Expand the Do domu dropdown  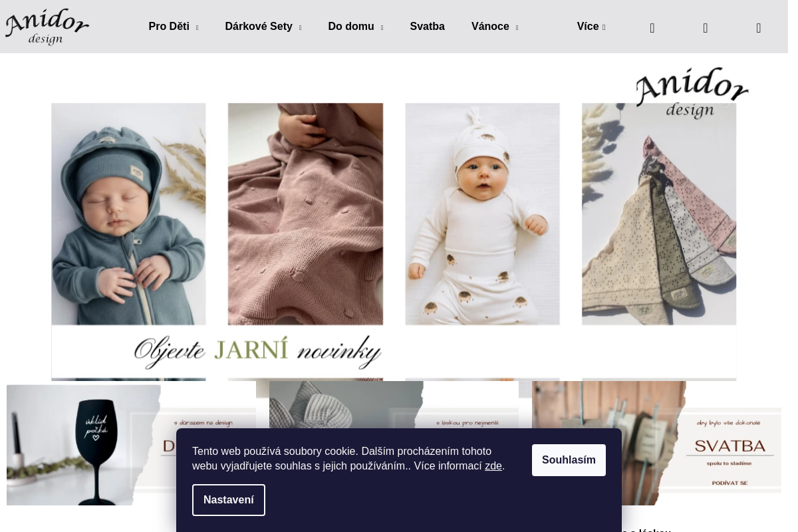(355, 27)
